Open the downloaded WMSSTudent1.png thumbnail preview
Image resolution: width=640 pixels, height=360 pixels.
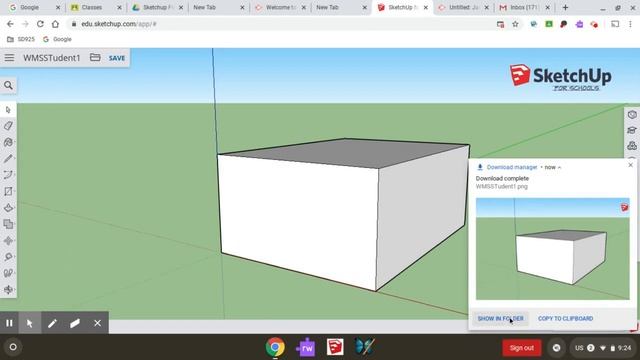tap(553, 249)
